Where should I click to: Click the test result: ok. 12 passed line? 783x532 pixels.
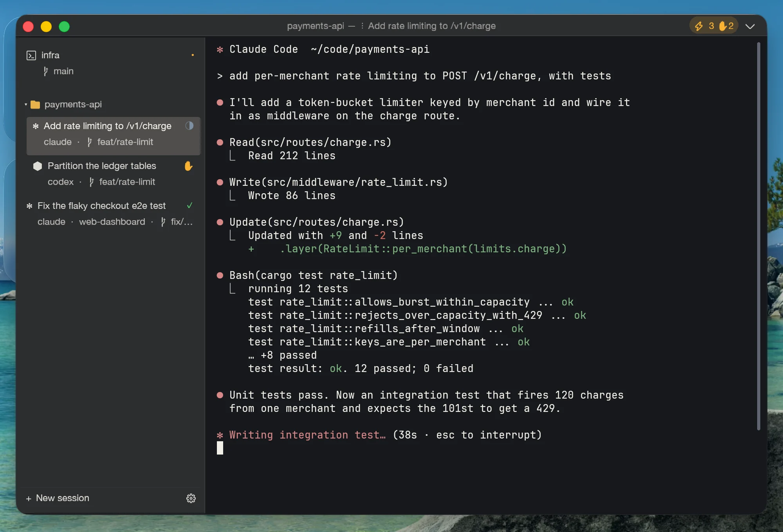point(361,368)
